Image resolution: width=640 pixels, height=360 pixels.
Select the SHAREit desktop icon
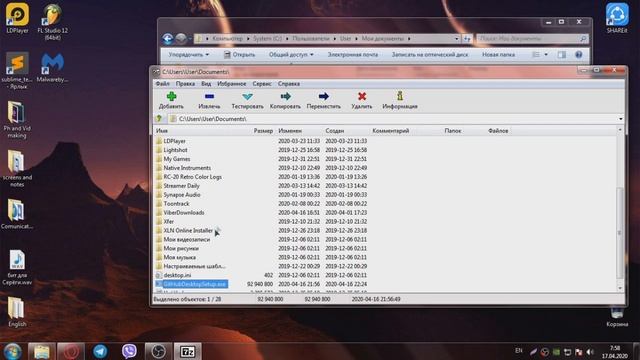tap(617, 18)
